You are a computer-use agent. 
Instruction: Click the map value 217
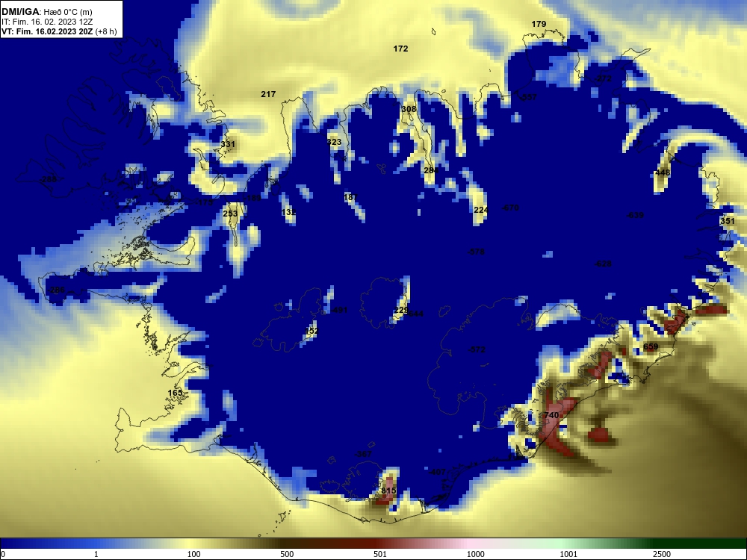tap(268, 94)
